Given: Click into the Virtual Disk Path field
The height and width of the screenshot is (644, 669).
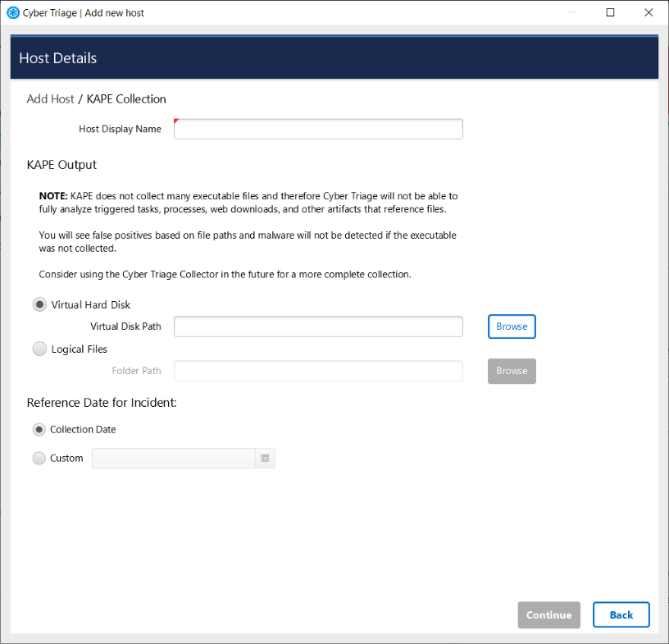Looking at the screenshot, I should tap(318, 327).
